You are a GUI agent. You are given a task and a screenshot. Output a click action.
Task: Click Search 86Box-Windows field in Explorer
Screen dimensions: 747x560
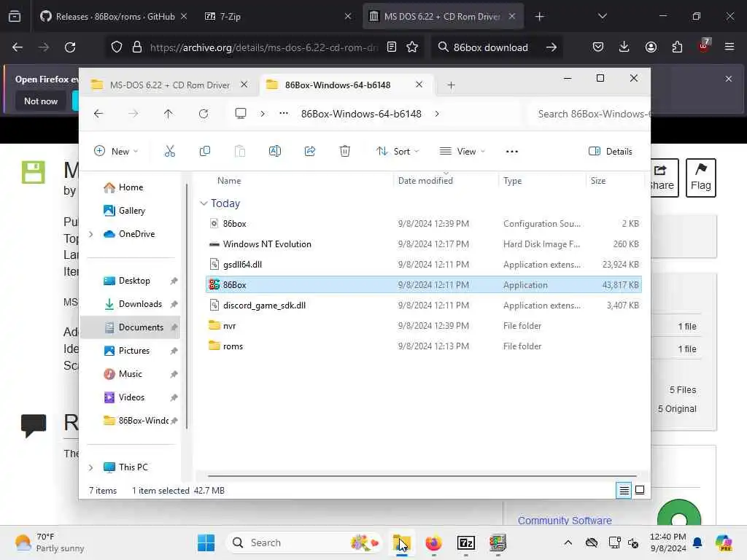590,114
